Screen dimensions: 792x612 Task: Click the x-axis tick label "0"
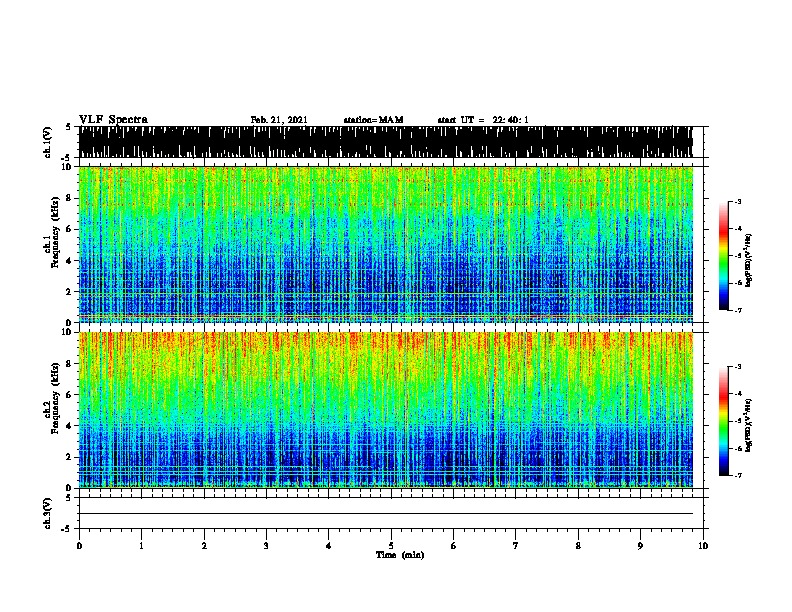(79, 546)
